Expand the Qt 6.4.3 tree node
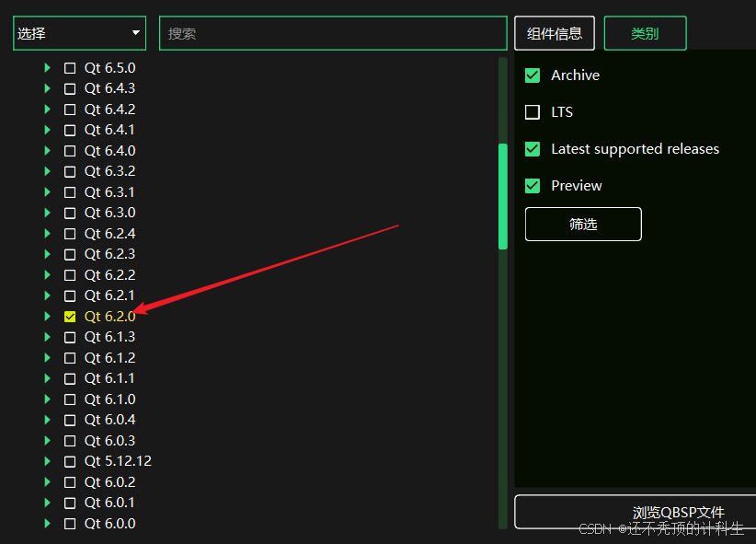The height and width of the screenshot is (544, 756). pyautogui.click(x=47, y=88)
